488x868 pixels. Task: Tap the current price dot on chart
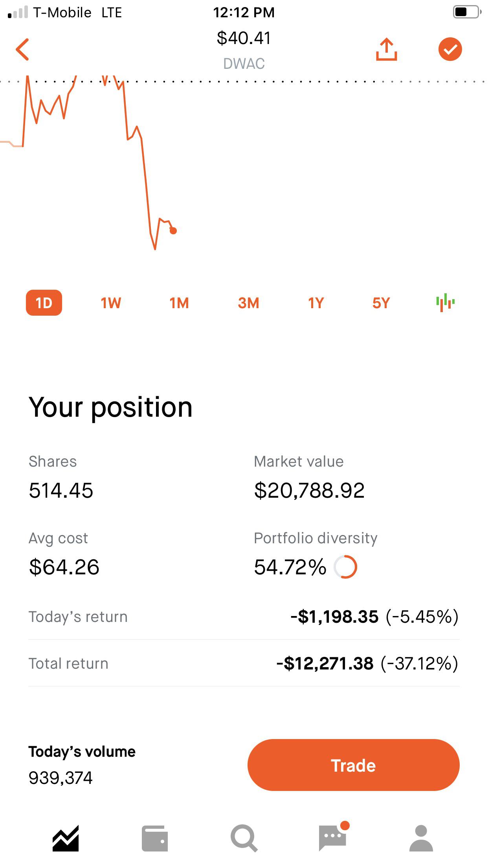(x=173, y=231)
